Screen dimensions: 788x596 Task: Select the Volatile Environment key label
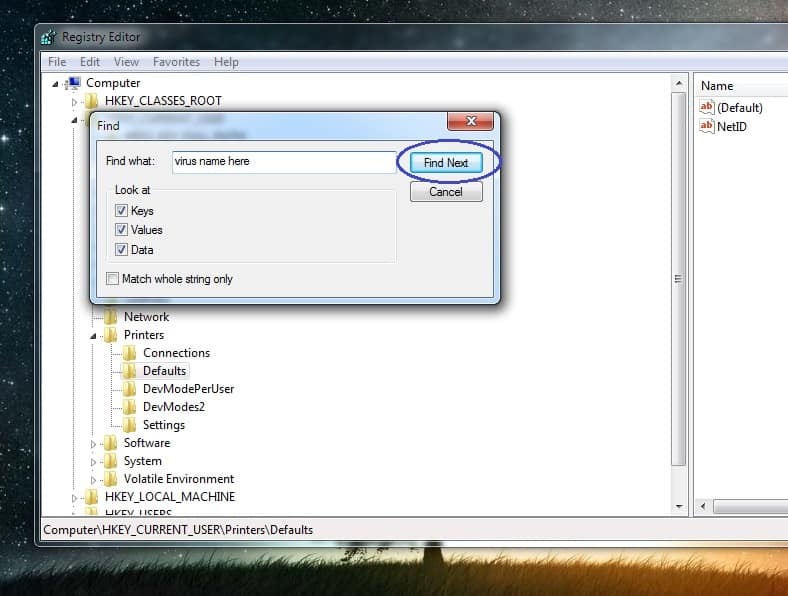pos(179,479)
